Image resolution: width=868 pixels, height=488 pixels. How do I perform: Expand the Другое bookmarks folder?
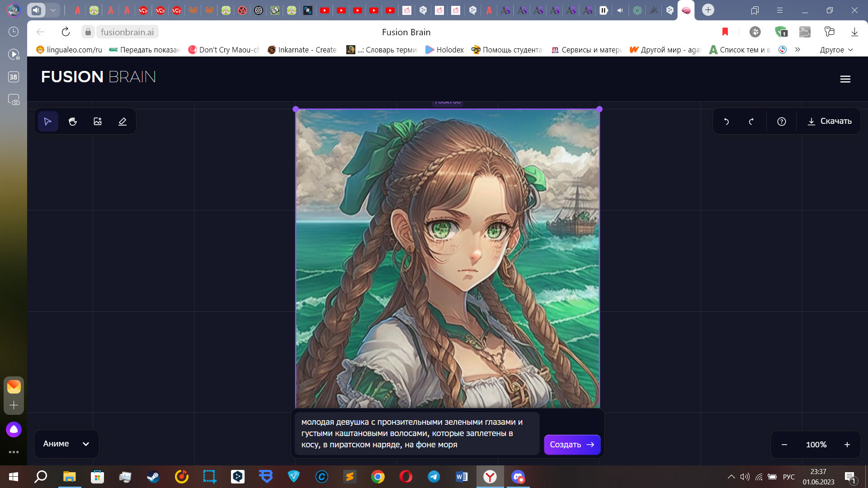pyautogui.click(x=836, y=50)
